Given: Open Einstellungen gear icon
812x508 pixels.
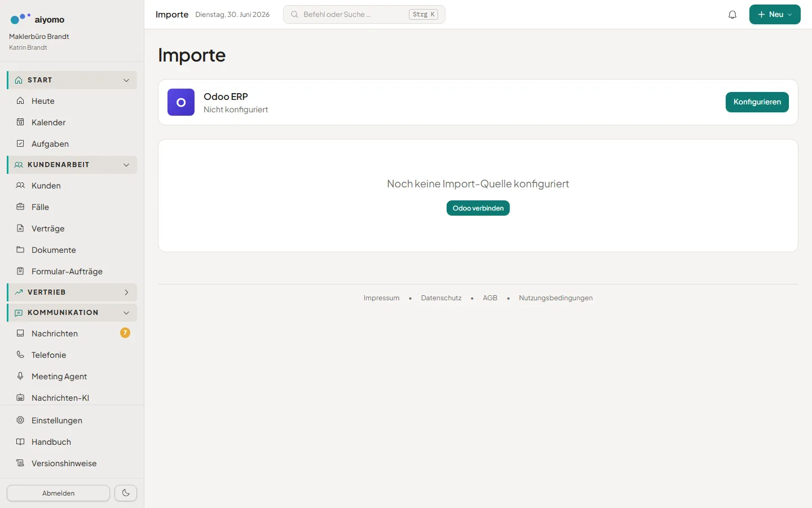Looking at the screenshot, I should coord(20,420).
